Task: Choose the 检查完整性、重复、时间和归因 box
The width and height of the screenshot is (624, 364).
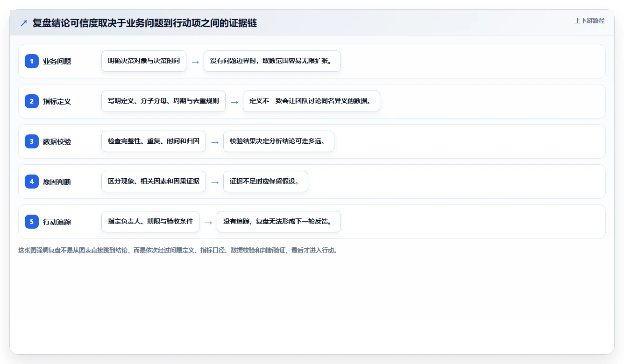Action: pyautogui.click(x=154, y=141)
